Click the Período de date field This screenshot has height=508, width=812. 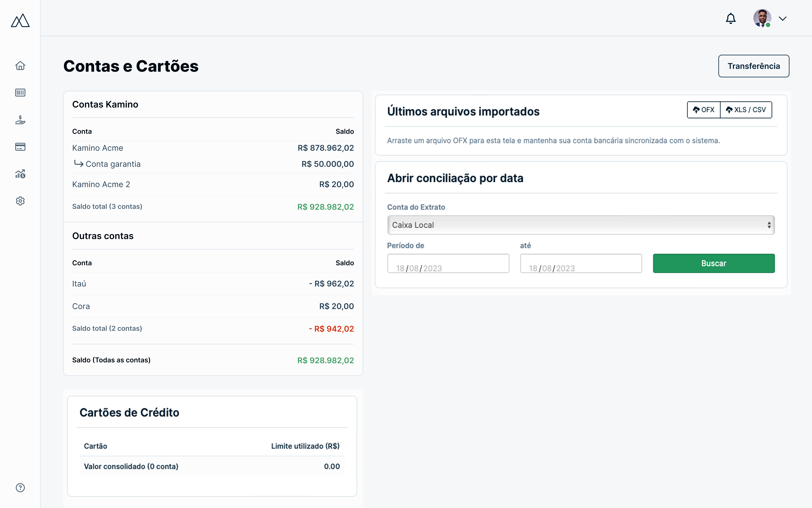pos(448,263)
